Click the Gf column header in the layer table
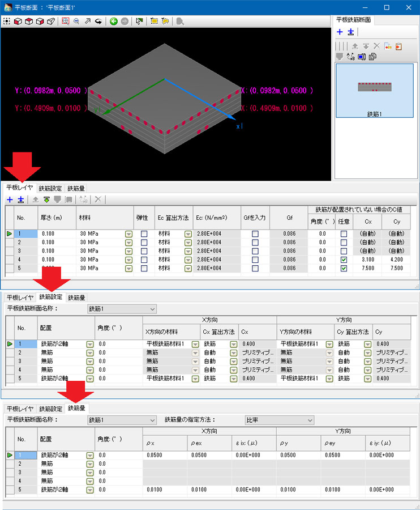420x510 pixels. (x=289, y=218)
